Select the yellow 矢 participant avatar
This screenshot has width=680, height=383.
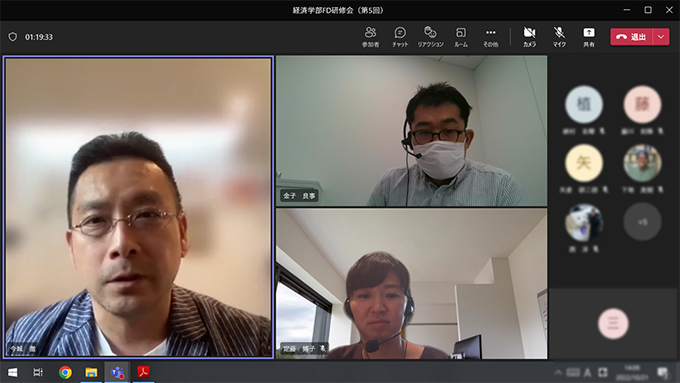point(584,163)
